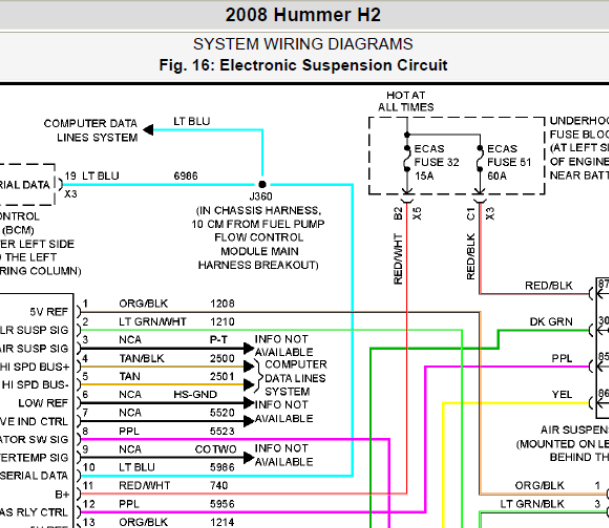Click arrowhead at end of HS-GND wire
The width and height of the screenshot is (609, 528).
coord(249,403)
